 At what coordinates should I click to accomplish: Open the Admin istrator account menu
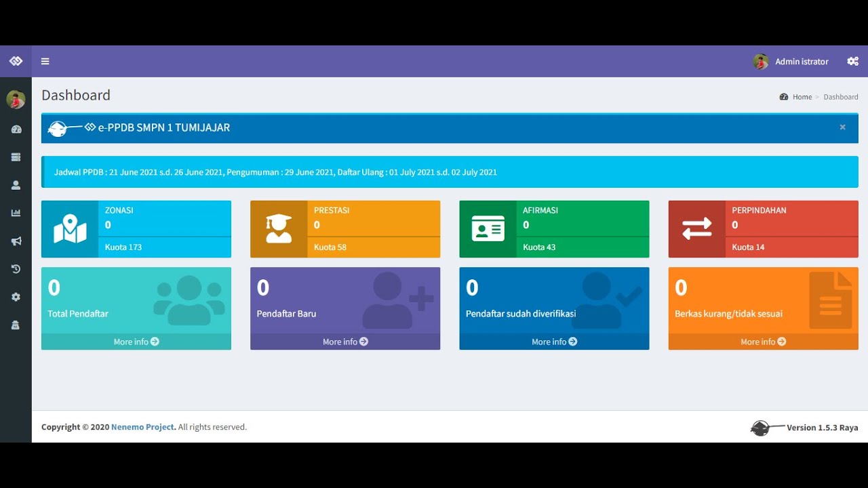tap(791, 62)
